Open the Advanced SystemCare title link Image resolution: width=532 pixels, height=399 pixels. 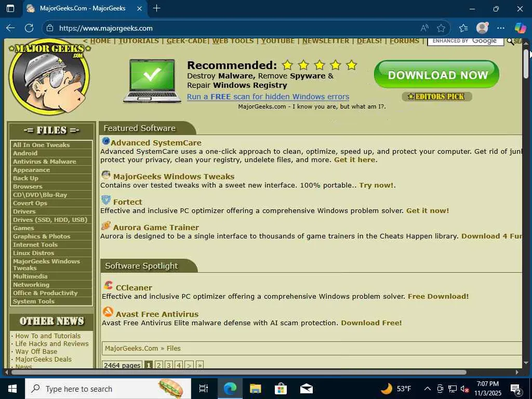pyautogui.click(x=156, y=143)
